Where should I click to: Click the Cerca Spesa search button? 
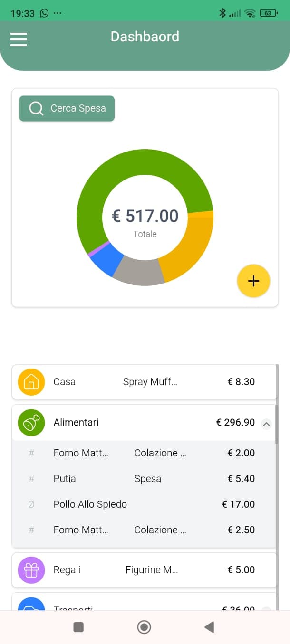[67, 108]
